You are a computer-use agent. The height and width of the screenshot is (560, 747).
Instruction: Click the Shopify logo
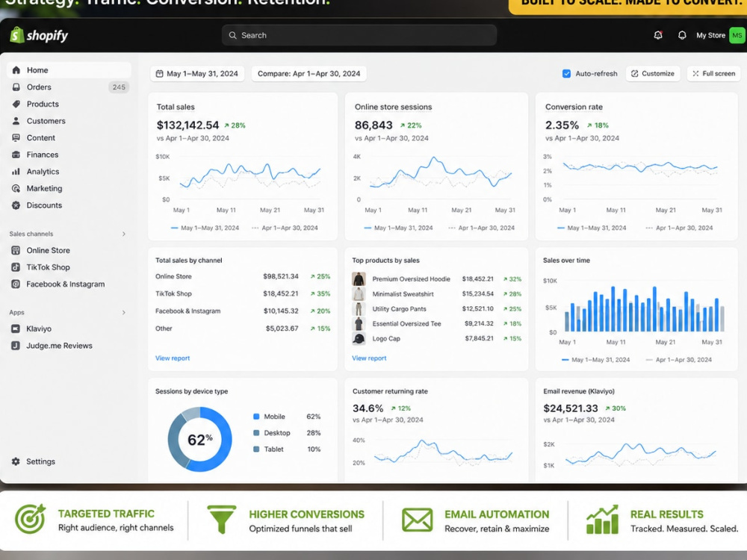click(39, 35)
